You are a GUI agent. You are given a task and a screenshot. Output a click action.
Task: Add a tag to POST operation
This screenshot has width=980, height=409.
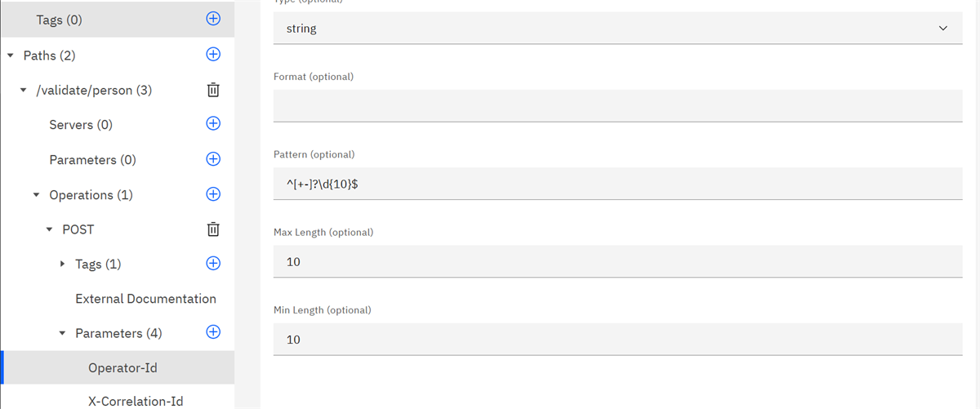pyautogui.click(x=213, y=264)
